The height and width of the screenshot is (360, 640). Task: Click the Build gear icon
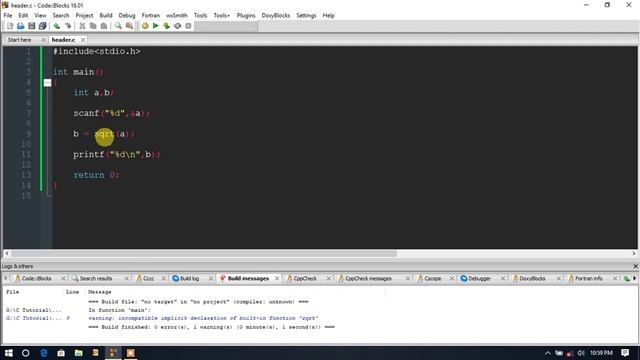click(145, 26)
